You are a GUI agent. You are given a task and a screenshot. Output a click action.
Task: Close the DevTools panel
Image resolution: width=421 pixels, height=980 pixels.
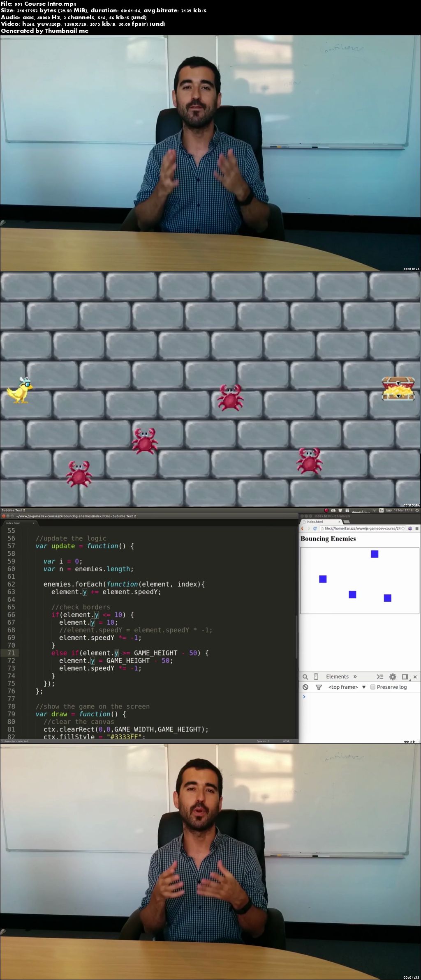click(415, 676)
